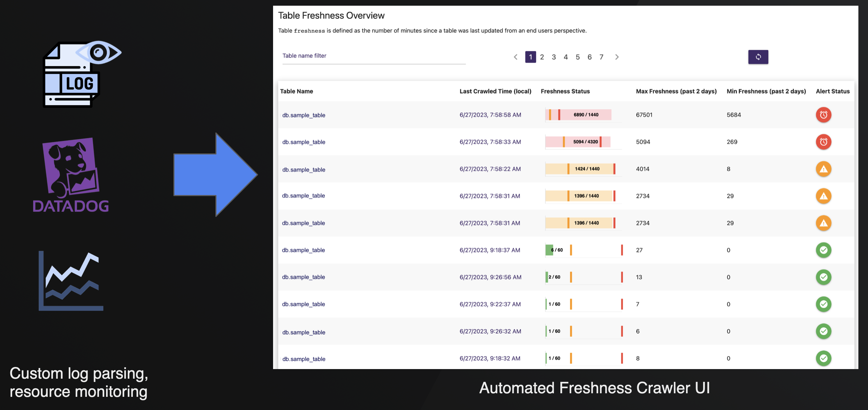
Task: Open db.sample_table link in 7:58:33 AM row
Action: click(x=304, y=142)
